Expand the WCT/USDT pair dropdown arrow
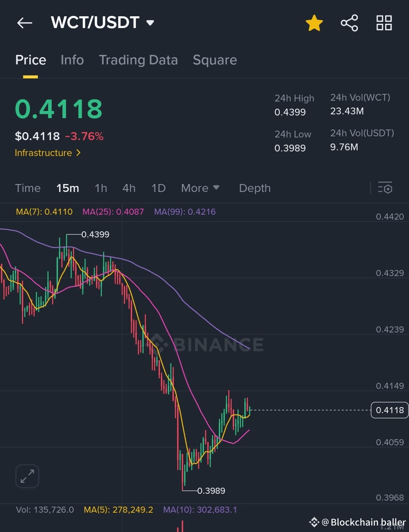409x532 pixels. click(x=150, y=23)
